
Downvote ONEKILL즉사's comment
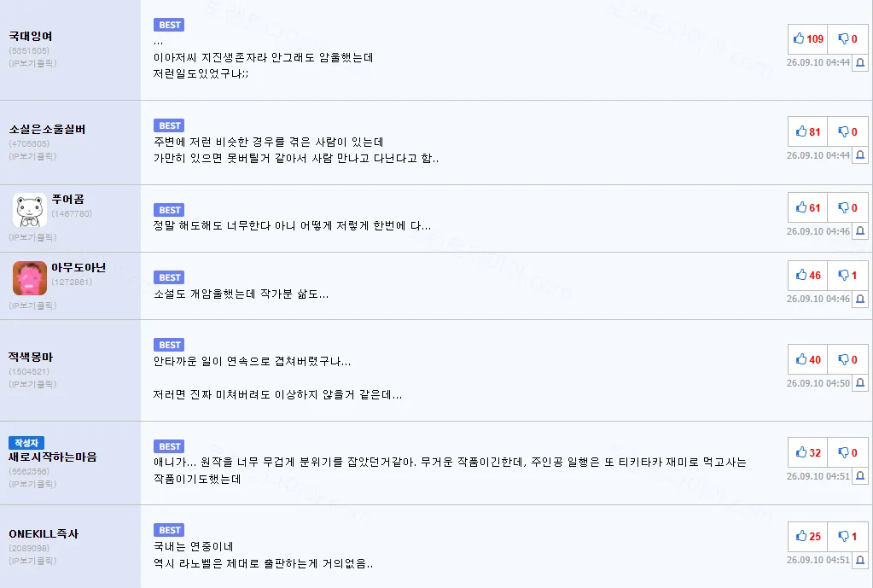tap(847, 536)
